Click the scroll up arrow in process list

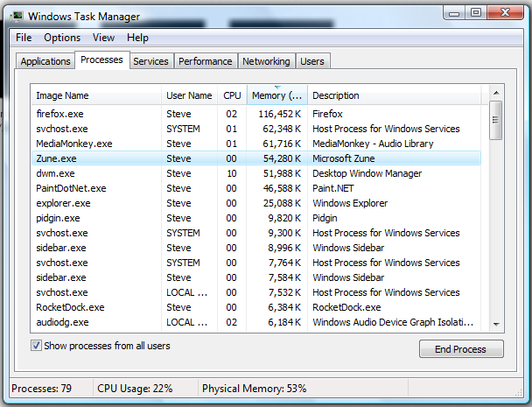496,93
